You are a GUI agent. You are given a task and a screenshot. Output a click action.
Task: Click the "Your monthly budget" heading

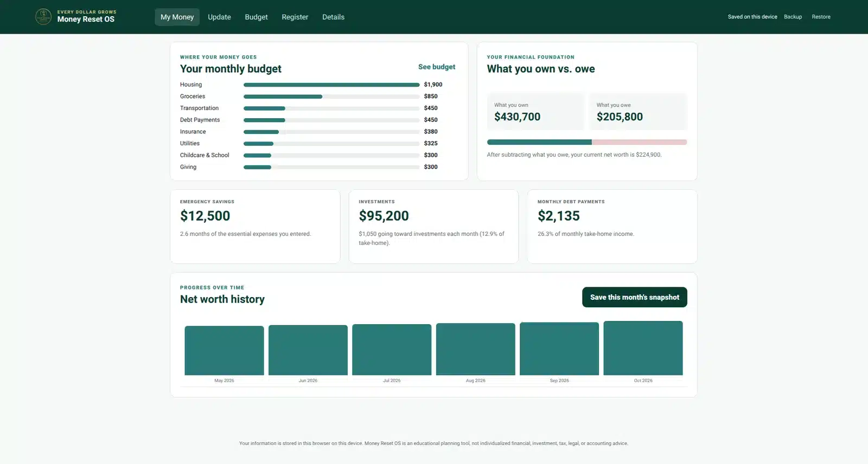point(231,69)
